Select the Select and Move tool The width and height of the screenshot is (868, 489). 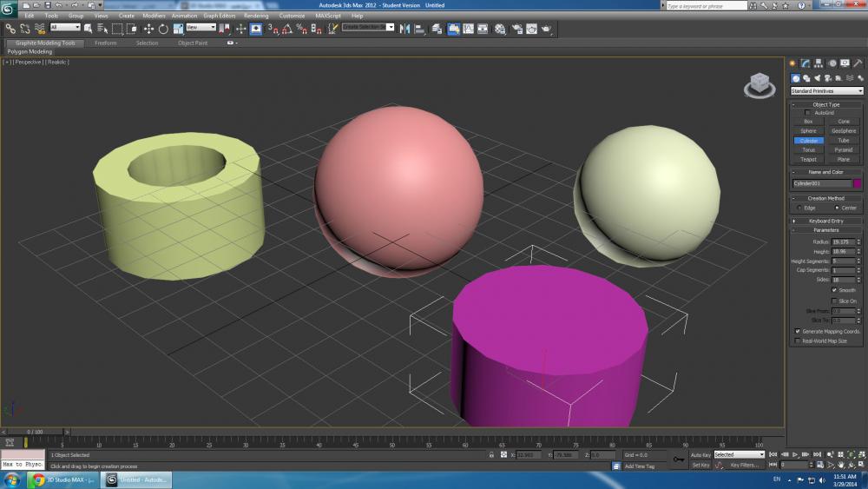coord(148,29)
